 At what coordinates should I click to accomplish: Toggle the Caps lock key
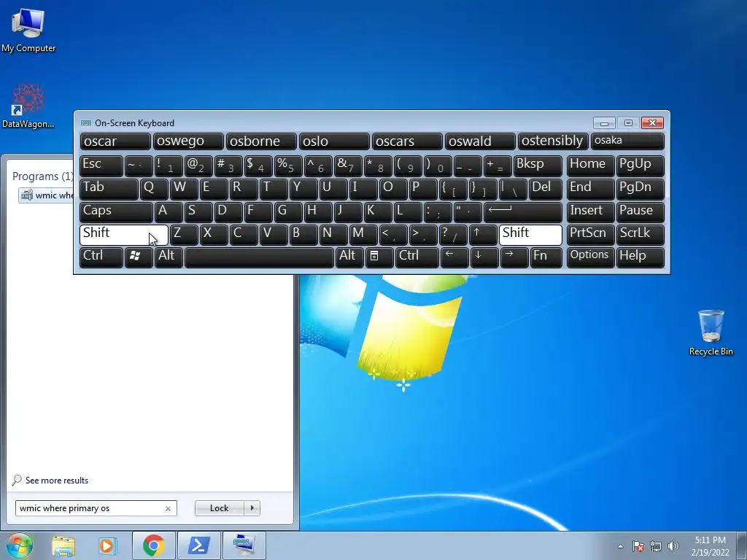[x=116, y=212]
